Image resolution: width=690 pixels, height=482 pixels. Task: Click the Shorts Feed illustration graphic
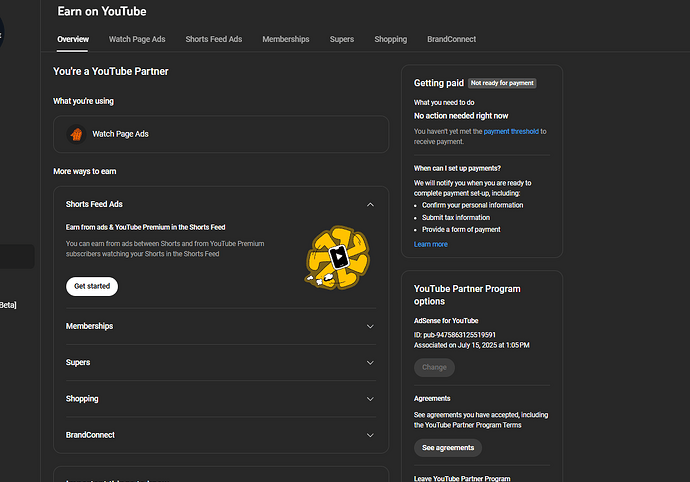coord(338,256)
